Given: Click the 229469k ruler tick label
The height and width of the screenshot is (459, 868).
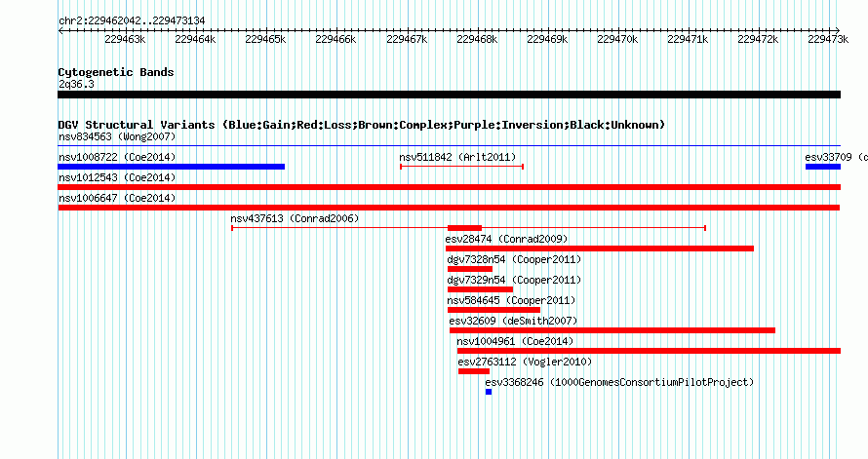Looking at the screenshot, I should pos(547,39).
